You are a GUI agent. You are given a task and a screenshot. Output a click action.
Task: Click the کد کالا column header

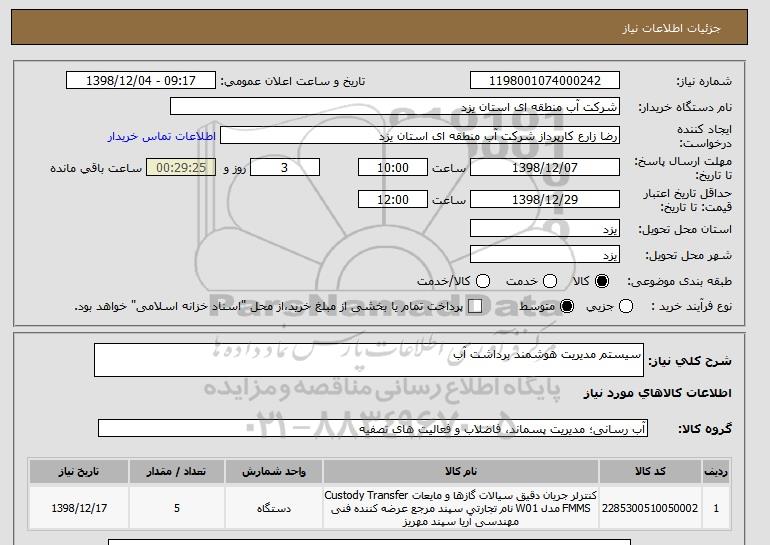650,471
